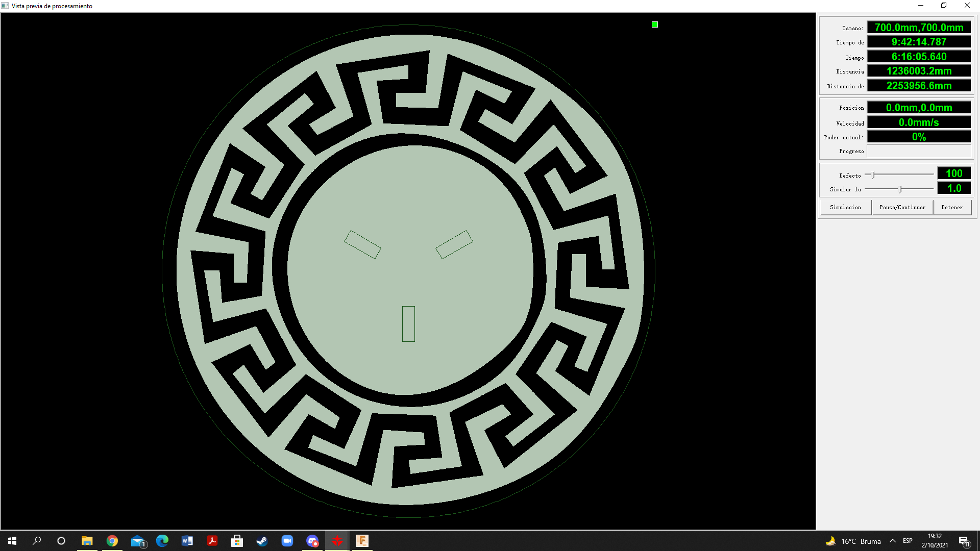Click the ESP language indicator

click(908, 541)
